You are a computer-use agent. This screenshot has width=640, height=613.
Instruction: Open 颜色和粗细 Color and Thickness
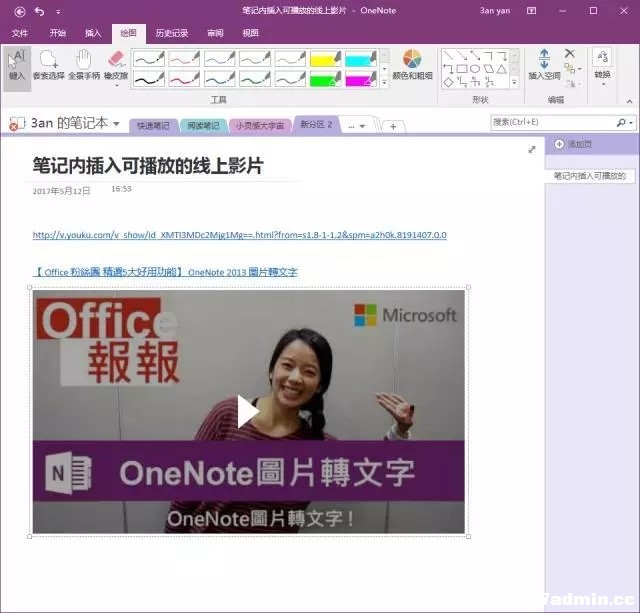tap(412, 64)
